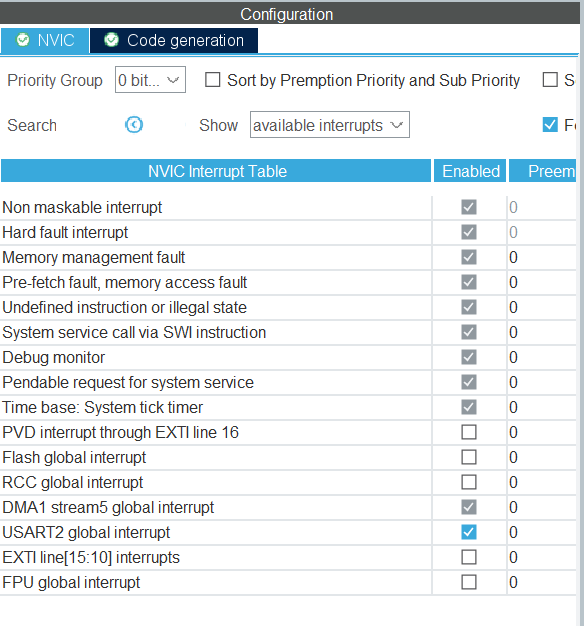
Task: Enable the Flash global interrupt checkbox
Action: click(x=469, y=457)
